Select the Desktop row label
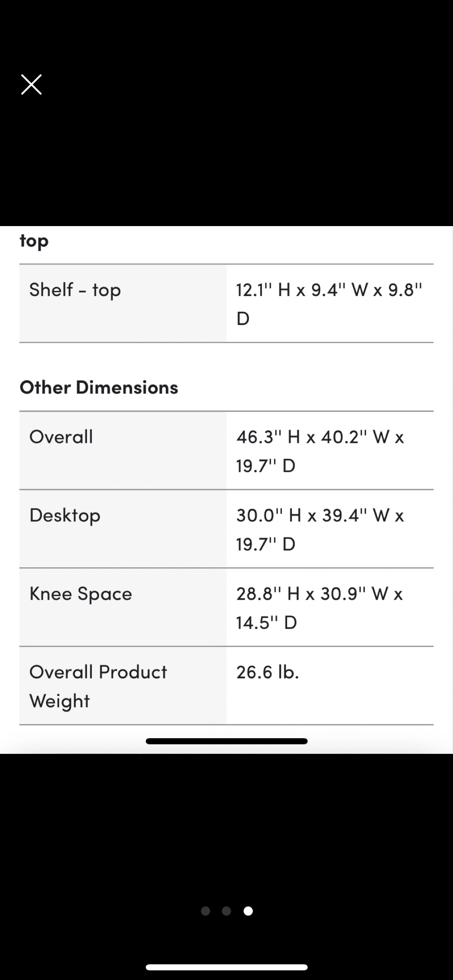Screen dimensions: 453x980 65,515
